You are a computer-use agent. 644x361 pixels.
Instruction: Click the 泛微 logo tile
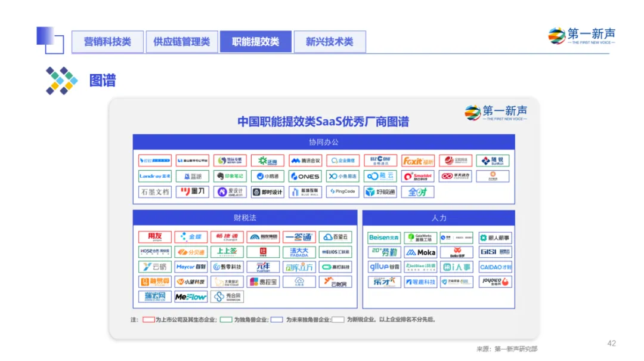[x=267, y=161]
